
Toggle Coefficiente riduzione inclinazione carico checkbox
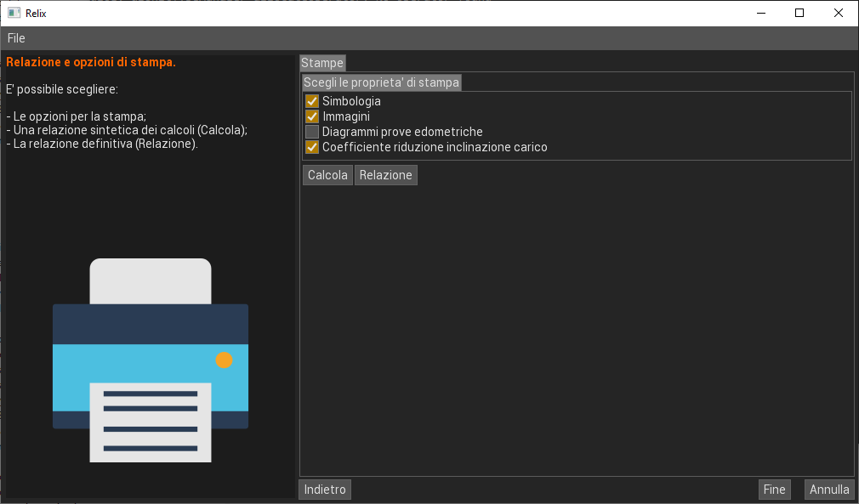point(312,147)
